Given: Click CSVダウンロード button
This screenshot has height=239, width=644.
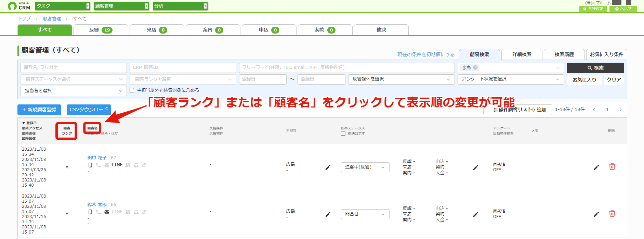Looking at the screenshot, I should (89, 110).
